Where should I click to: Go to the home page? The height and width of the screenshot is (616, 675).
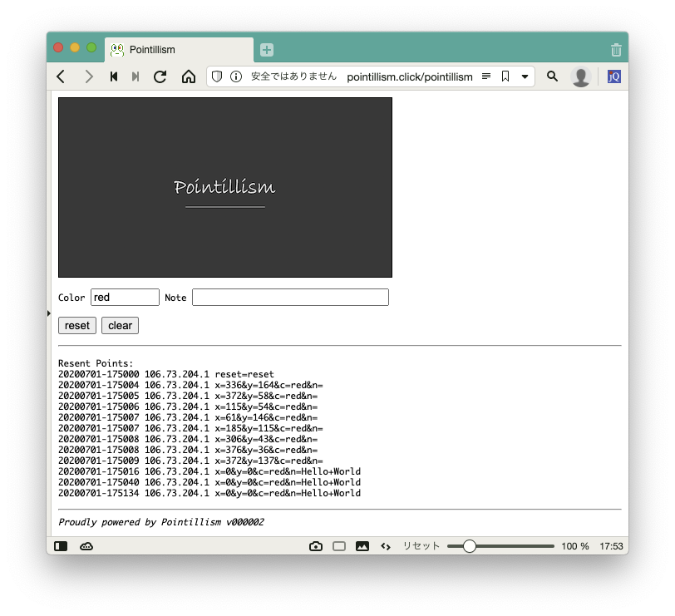[189, 76]
